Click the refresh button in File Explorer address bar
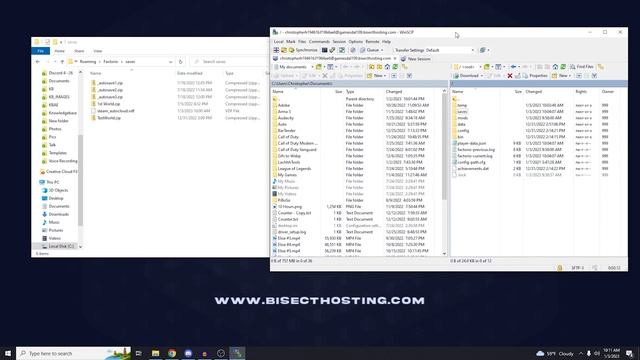640x360 pixels. coord(180,62)
